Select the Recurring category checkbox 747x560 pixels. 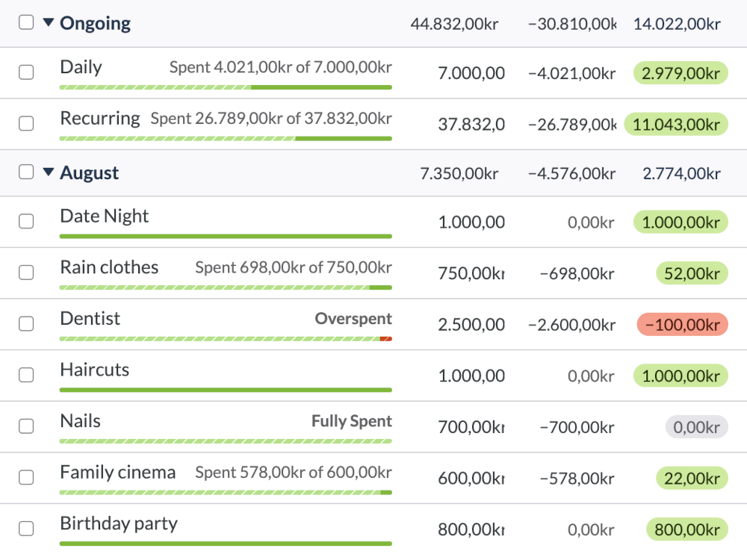click(x=27, y=124)
